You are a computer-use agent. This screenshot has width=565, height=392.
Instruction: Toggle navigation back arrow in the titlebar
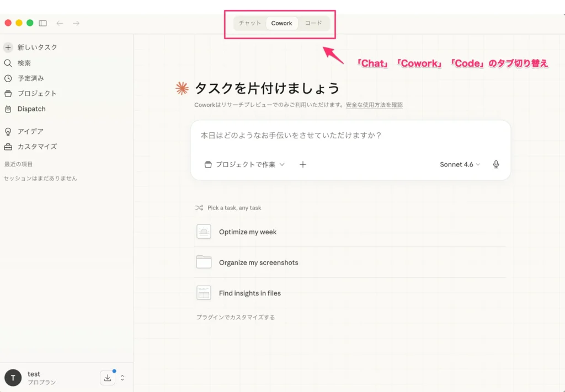pos(60,23)
